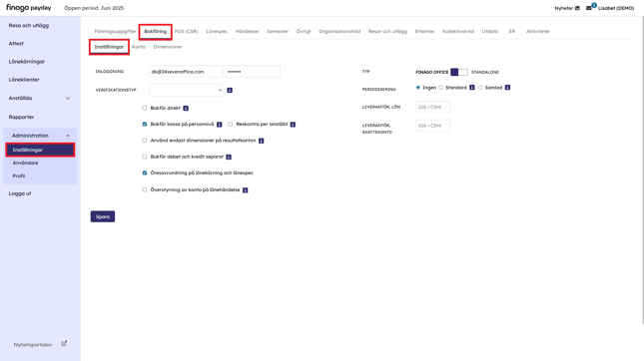Show info for Använd endast dimensioner på resultatkonton
The height and width of the screenshot is (361, 644).
[x=262, y=141]
